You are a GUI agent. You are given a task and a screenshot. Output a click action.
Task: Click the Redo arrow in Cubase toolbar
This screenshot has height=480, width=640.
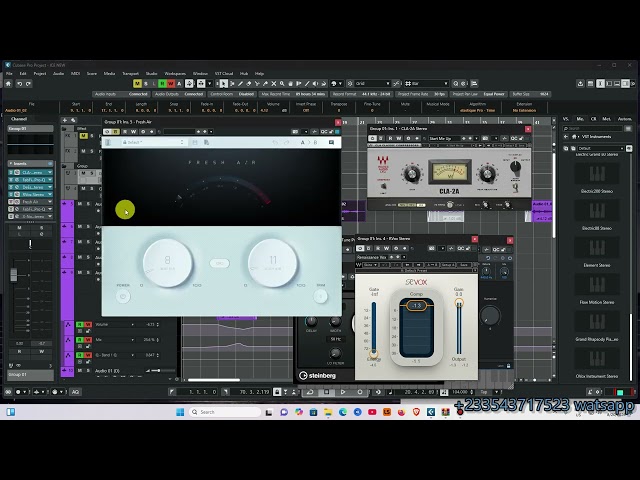click(28, 84)
